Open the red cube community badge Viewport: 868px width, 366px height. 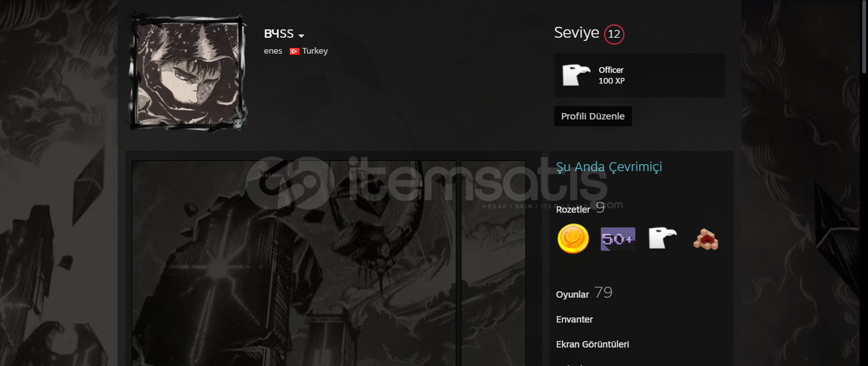click(706, 239)
